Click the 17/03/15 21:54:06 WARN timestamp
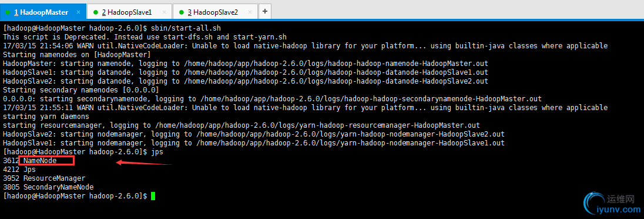This screenshot has height=219, width=644. [38, 46]
